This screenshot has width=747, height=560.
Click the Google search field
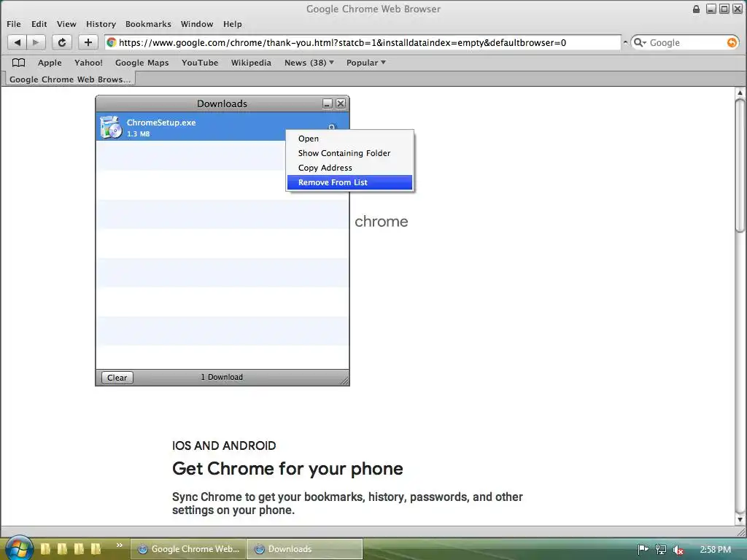[x=686, y=42]
